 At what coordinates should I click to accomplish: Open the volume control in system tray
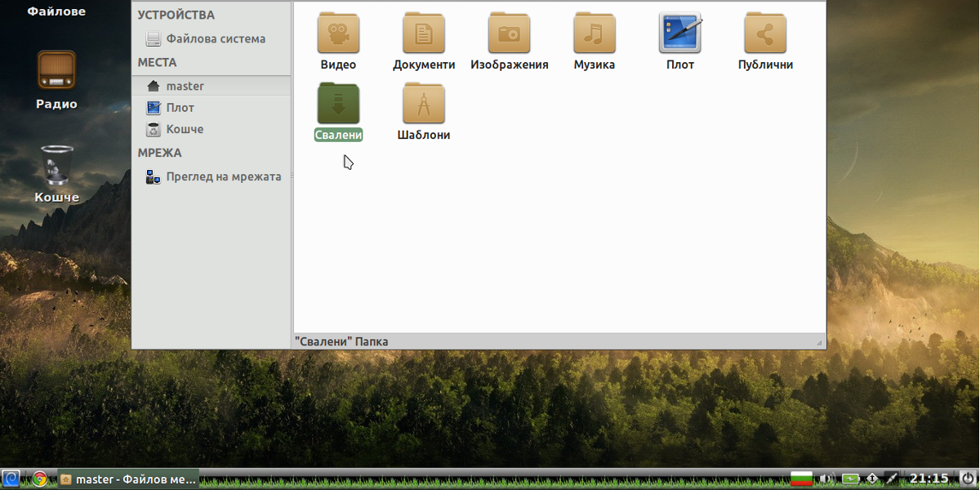click(826, 479)
